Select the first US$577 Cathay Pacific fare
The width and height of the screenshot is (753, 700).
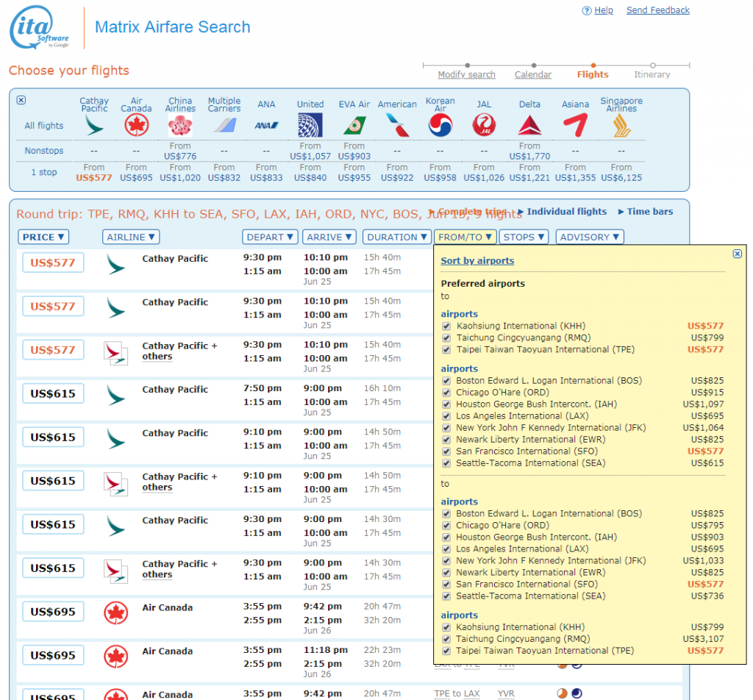click(53, 262)
